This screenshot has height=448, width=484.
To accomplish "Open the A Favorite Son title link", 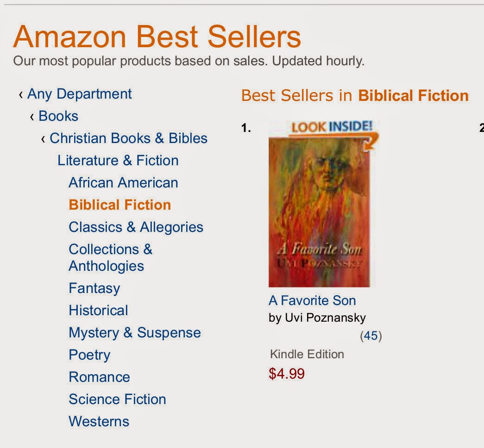I will 312,300.
